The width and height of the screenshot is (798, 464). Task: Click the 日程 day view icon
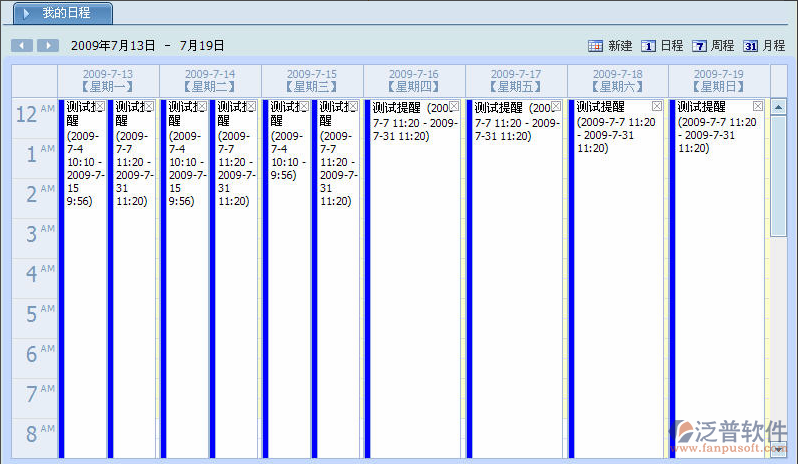[648, 46]
